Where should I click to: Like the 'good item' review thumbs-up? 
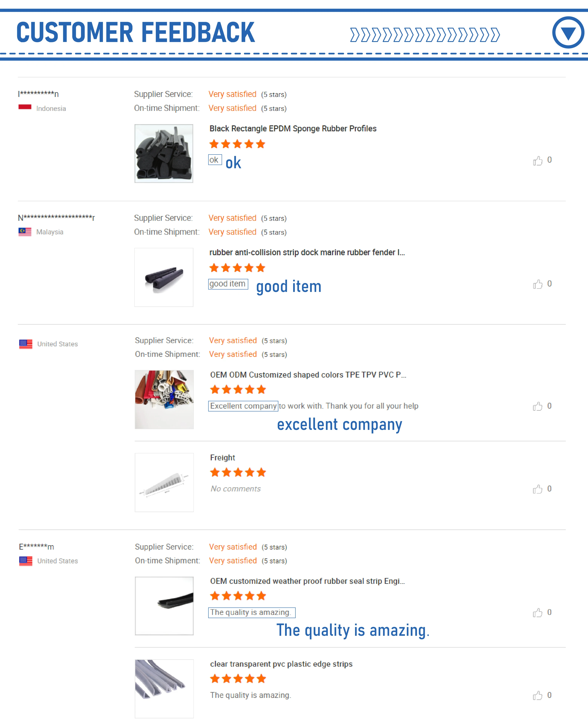point(538,284)
